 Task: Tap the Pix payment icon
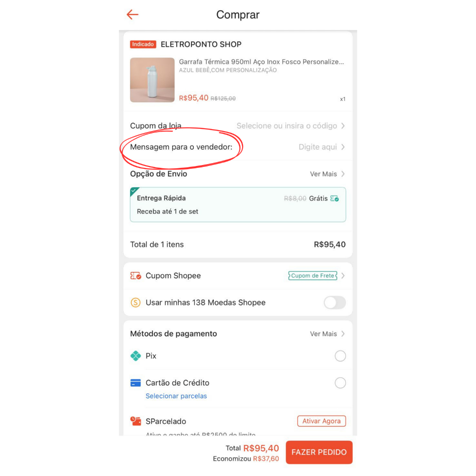pos(135,356)
